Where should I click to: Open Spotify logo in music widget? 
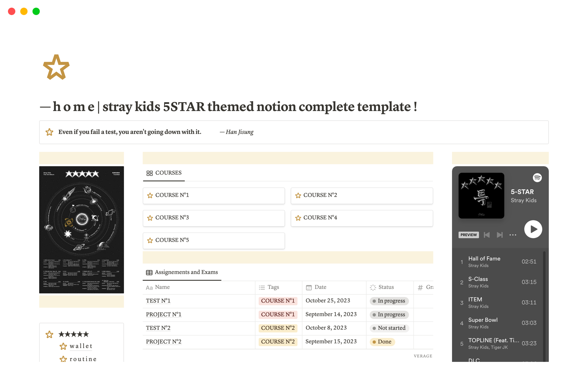tap(537, 178)
